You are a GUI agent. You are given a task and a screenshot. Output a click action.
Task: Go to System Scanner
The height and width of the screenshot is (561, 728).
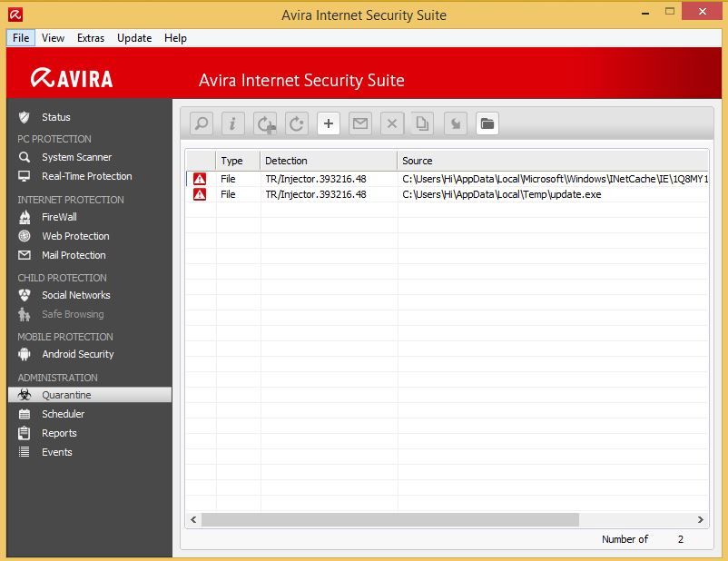pyautogui.click(x=76, y=157)
